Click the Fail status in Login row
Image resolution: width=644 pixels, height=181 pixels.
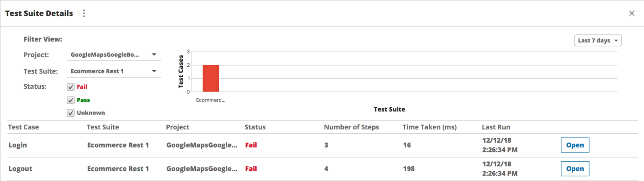pyautogui.click(x=251, y=145)
